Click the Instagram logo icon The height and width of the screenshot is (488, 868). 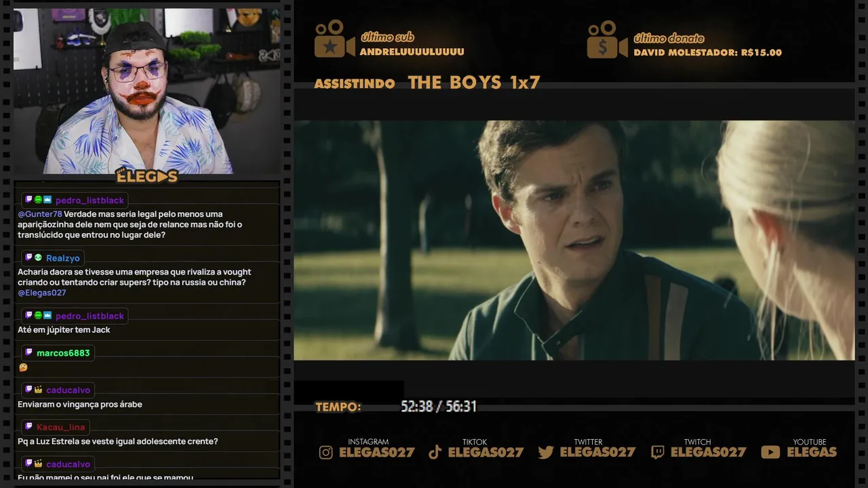click(326, 453)
